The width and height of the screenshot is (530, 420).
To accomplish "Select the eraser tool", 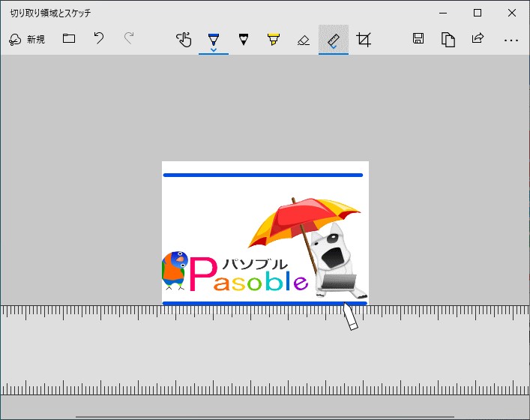I will 304,40.
